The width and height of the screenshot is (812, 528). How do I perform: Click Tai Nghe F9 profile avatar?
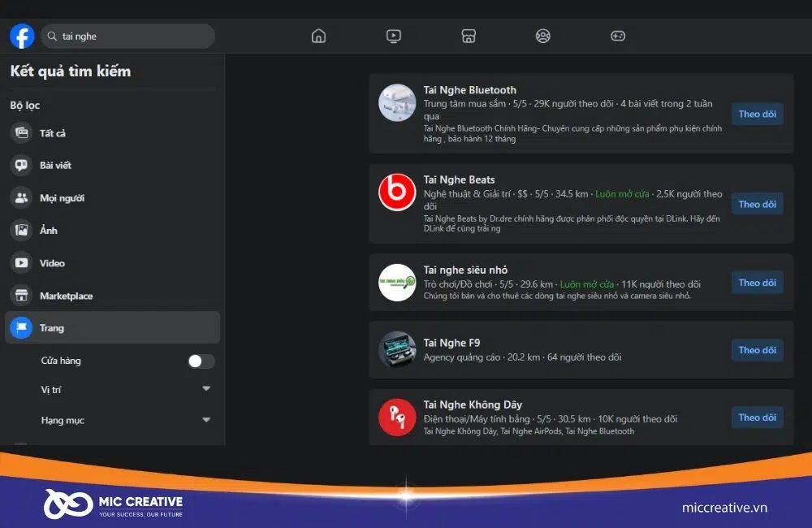coord(397,350)
